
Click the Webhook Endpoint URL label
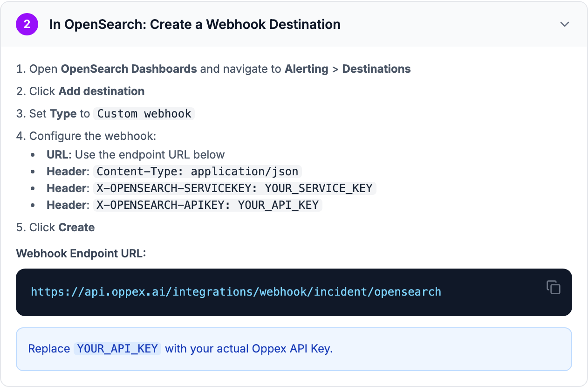pos(81,253)
